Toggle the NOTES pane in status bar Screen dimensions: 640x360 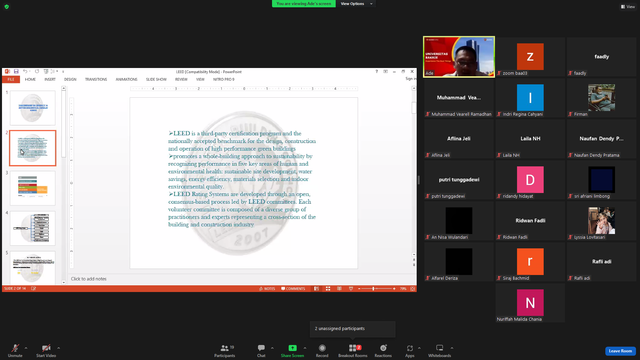tap(267, 289)
